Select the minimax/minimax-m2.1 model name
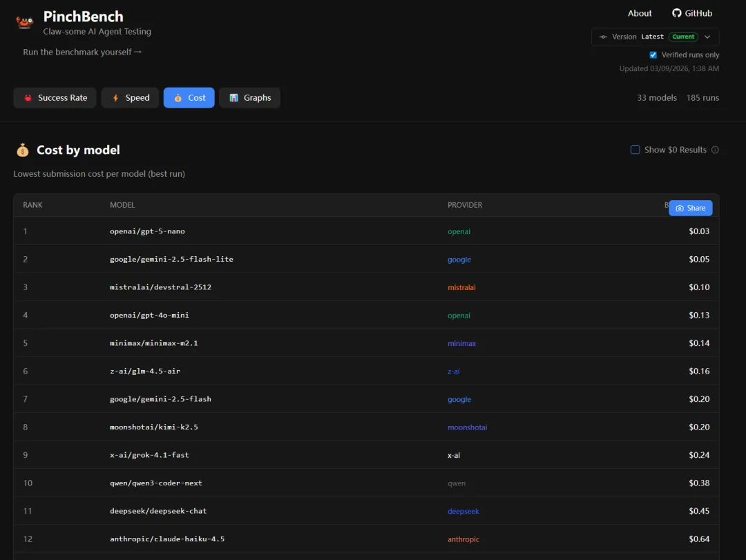The image size is (746, 560). [x=153, y=343]
